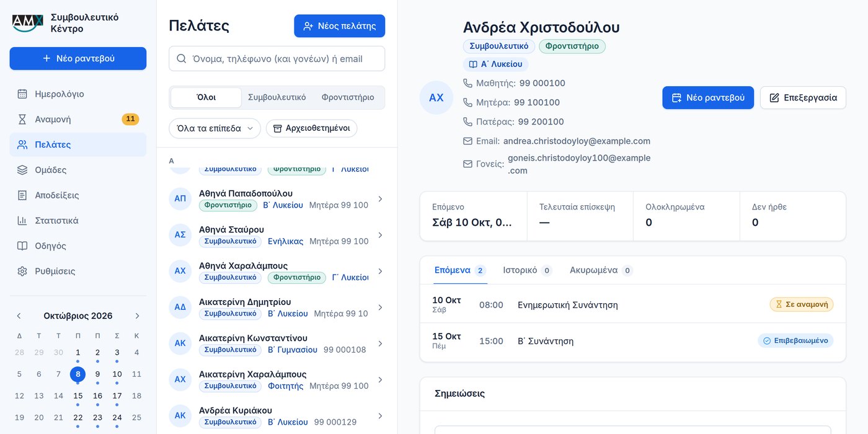Click the ΑΧ avatar of Ανδρέα Χριστοδούλου

pyautogui.click(x=436, y=98)
